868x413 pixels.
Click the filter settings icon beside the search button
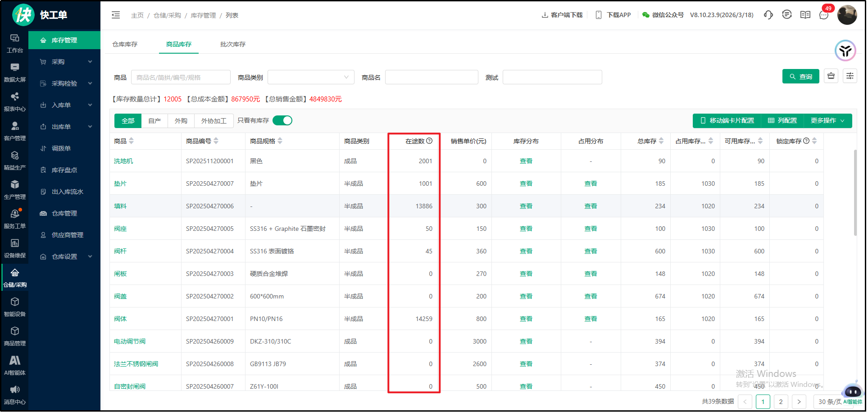pyautogui.click(x=850, y=76)
